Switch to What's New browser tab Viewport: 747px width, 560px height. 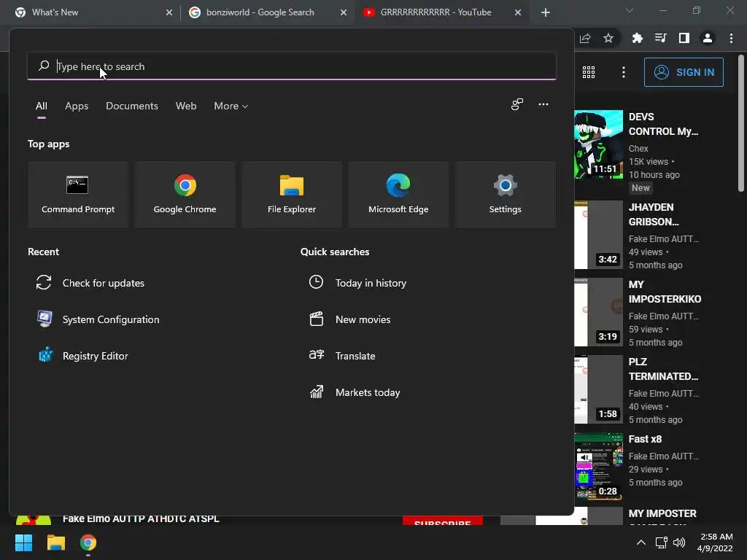click(90, 12)
